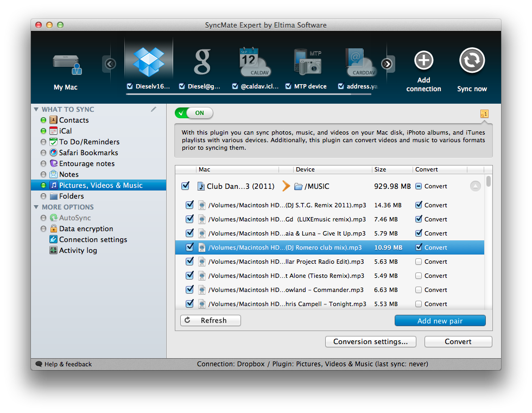
Task: Collapse the Club Dan pair file list
Action: (x=476, y=186)
